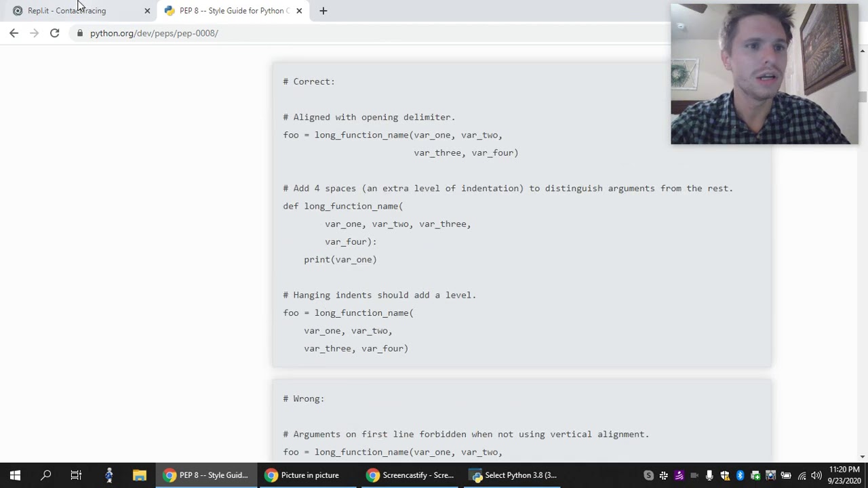Viewport: 868px width, 488px height.
Task: Open Windows Security shield tray icon
Action: pyautogui.click(x=725, y=475)
